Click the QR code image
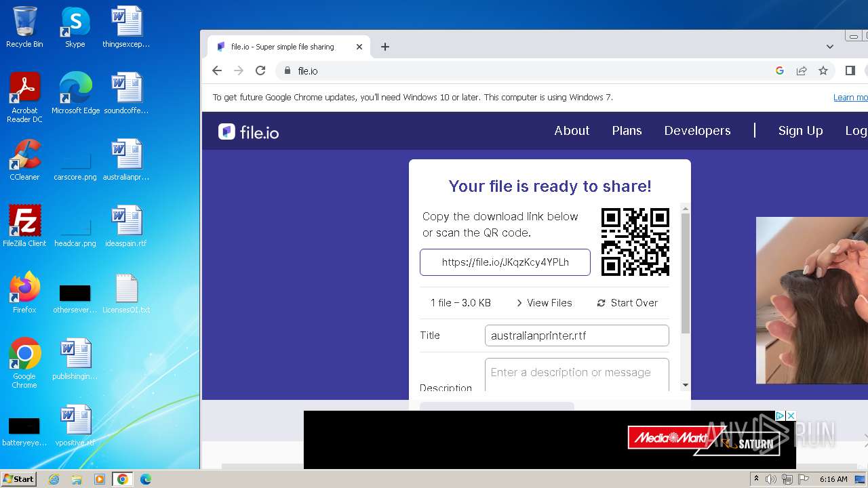Image resolution: width=868 pixels, height=488 pixels. tap(635, 242)
